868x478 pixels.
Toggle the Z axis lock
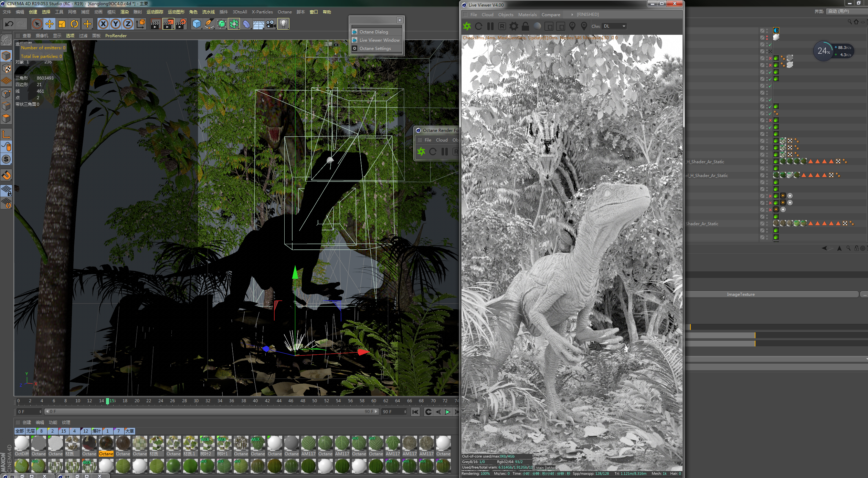coord(128,24)
